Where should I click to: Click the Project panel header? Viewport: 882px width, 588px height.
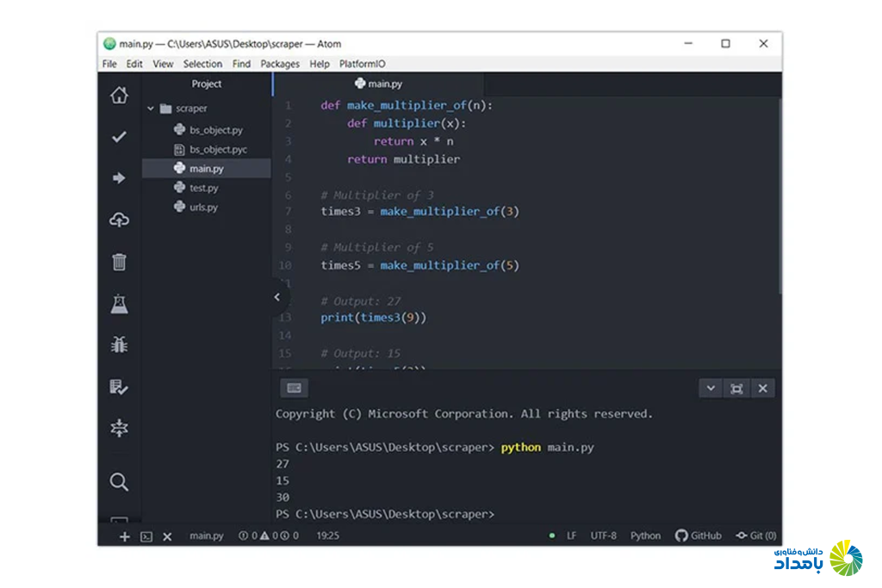coord(207,84)
